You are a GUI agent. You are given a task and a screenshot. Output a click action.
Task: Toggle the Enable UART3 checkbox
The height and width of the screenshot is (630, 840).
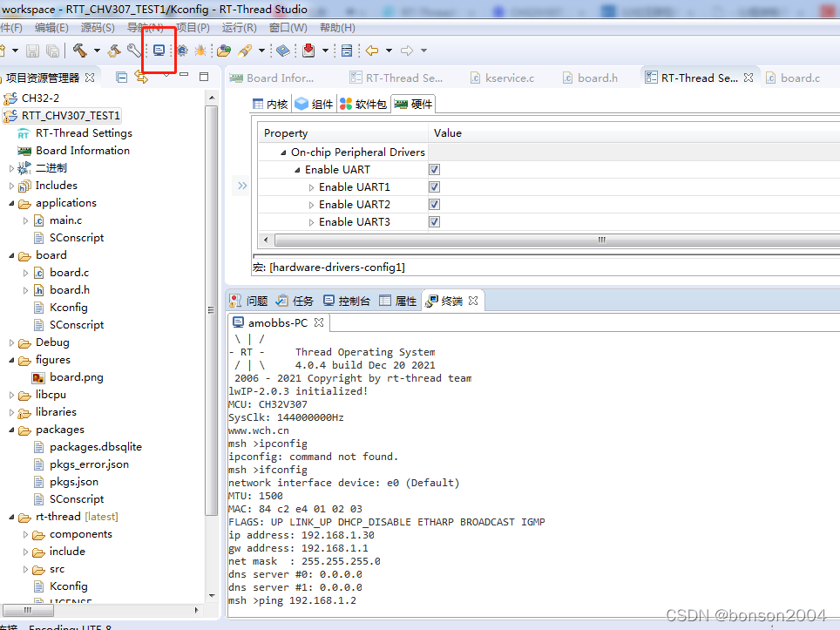(x=435, y=222)
